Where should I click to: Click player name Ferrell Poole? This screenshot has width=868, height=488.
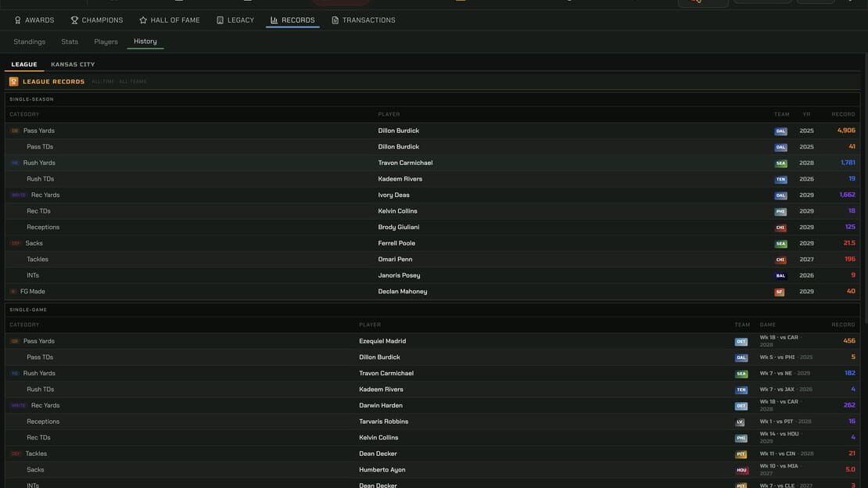coord(396,243)
